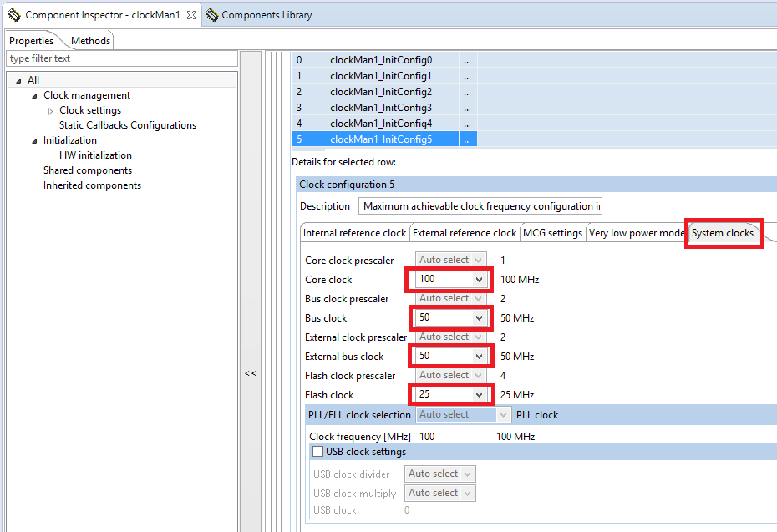Click the Description text field

[x=480, y=206]
